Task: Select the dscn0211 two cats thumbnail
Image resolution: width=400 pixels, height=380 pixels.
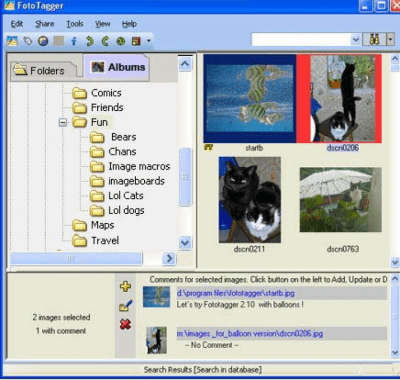Action: tap(250, 200)
